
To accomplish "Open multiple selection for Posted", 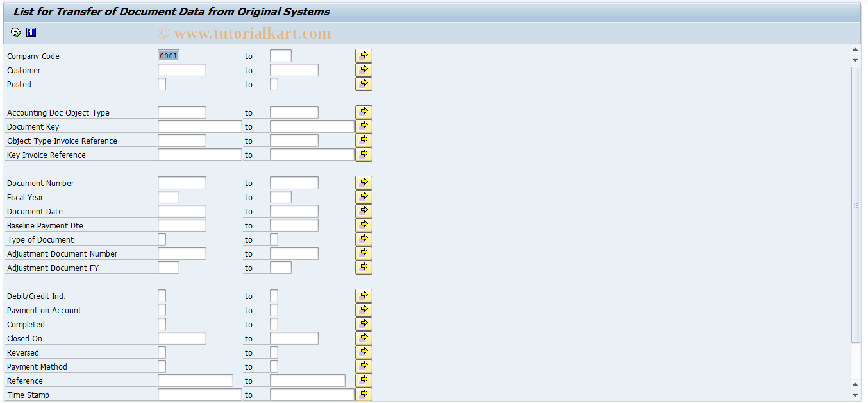I will click(x=363, y=84).
